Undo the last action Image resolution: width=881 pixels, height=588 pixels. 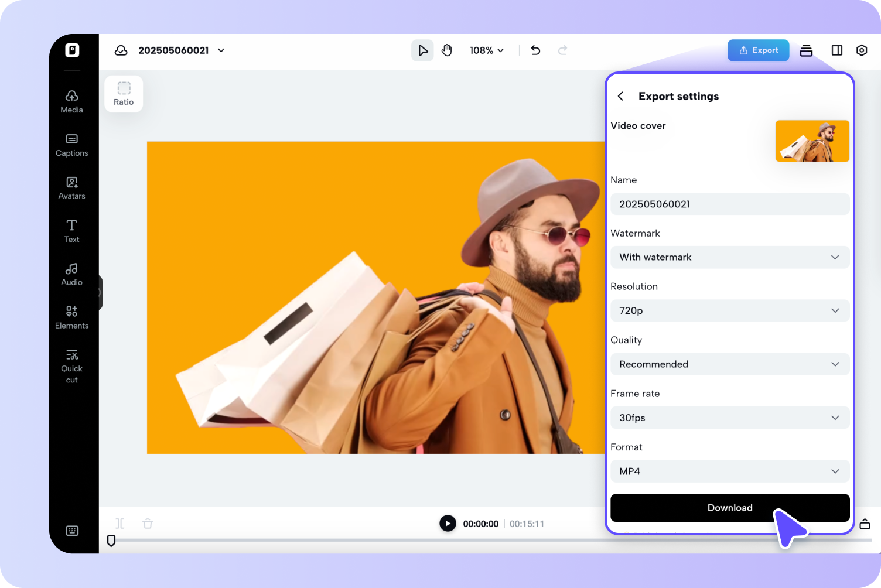[x=535, y=50]
